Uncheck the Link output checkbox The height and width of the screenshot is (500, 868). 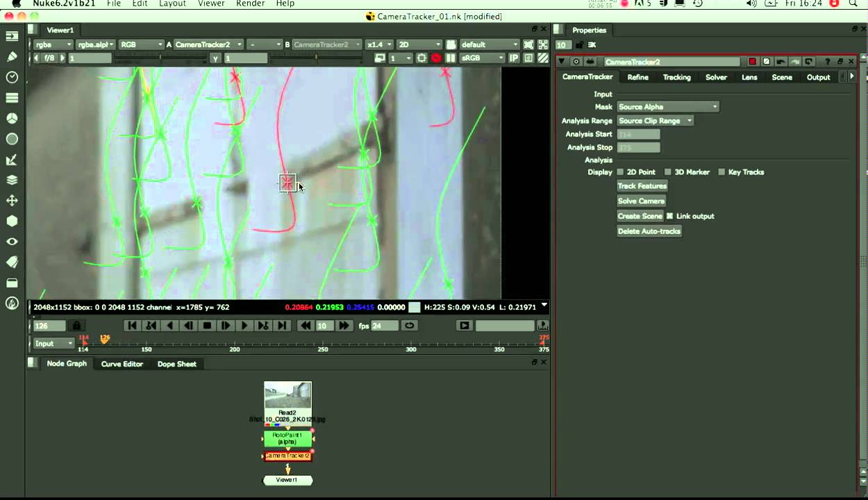[x=670, y=216]
